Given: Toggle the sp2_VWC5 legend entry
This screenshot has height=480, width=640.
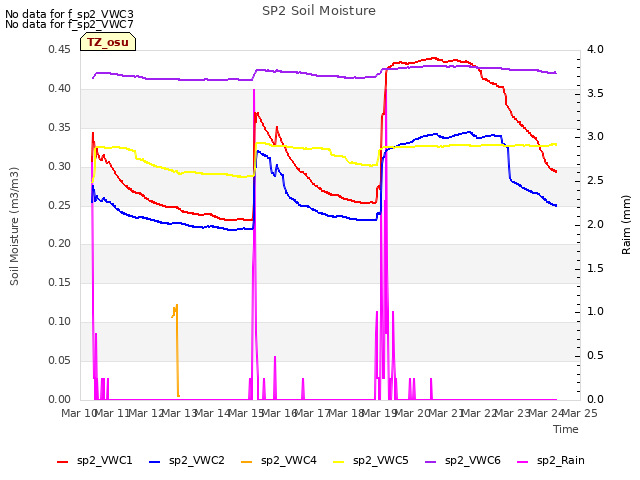Looking at the screenshot, I should pyautogui.click(x=371, y=461).
